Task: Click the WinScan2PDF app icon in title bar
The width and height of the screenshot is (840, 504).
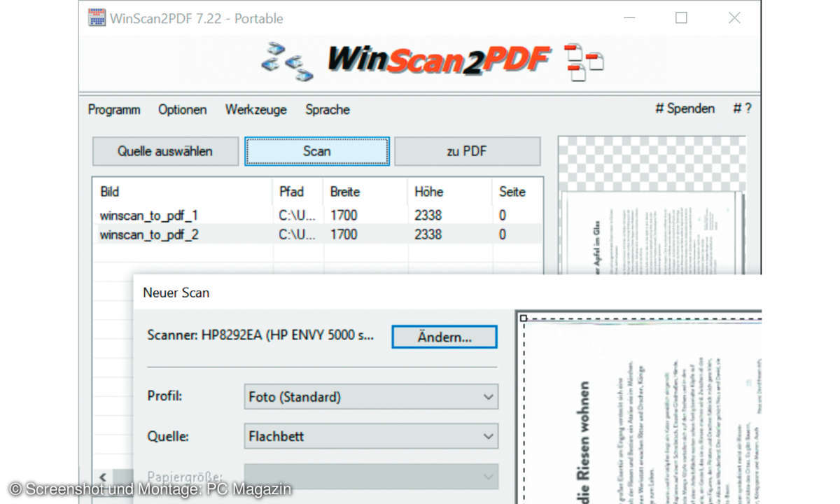Action: [96, 18]
